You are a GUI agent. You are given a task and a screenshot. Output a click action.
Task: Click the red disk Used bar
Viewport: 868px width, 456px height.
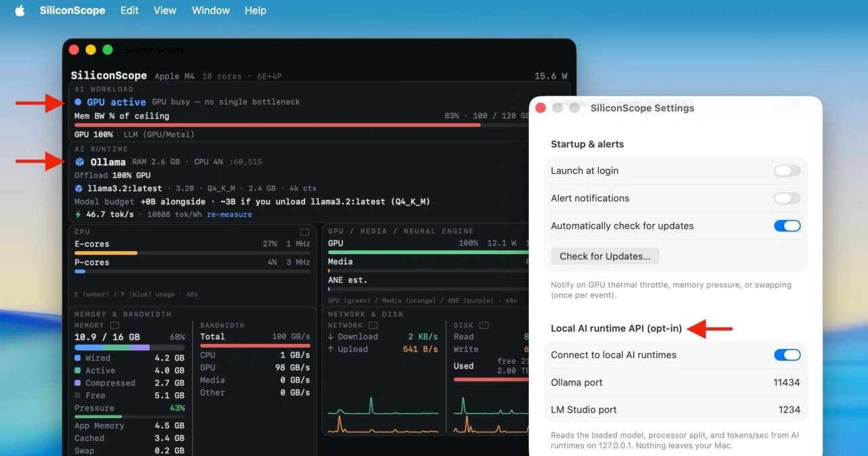pos(491,379)
